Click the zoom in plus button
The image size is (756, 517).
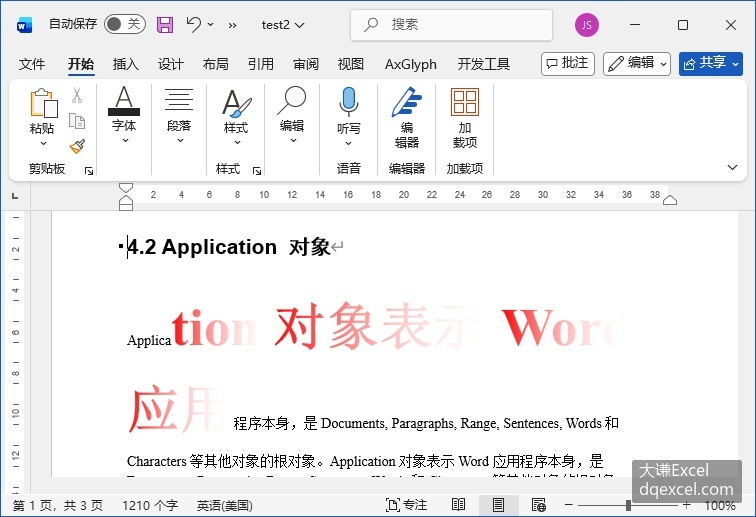pyautogui.click(x=687, y=505)
